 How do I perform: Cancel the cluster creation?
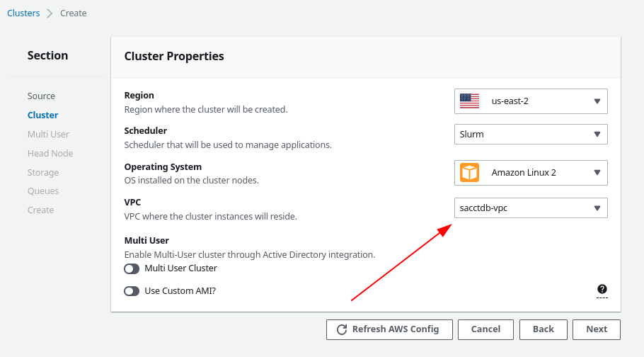tap(485, 329)
